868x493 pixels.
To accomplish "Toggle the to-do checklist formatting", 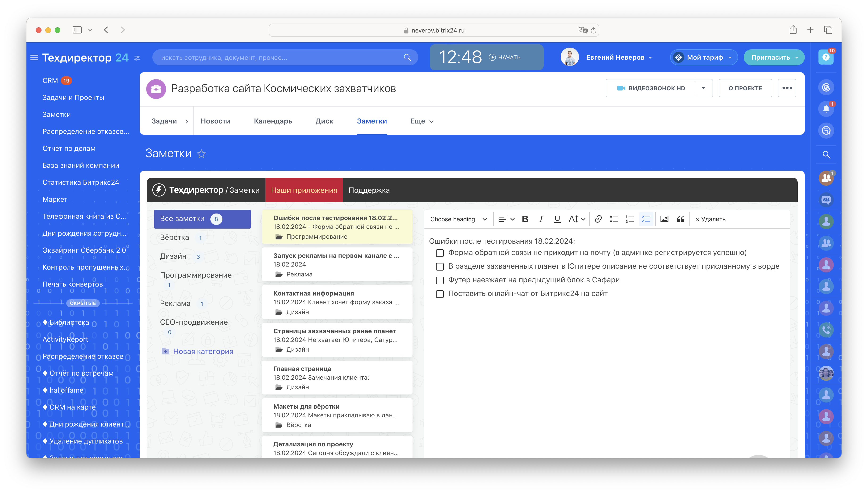I will 646,219.
